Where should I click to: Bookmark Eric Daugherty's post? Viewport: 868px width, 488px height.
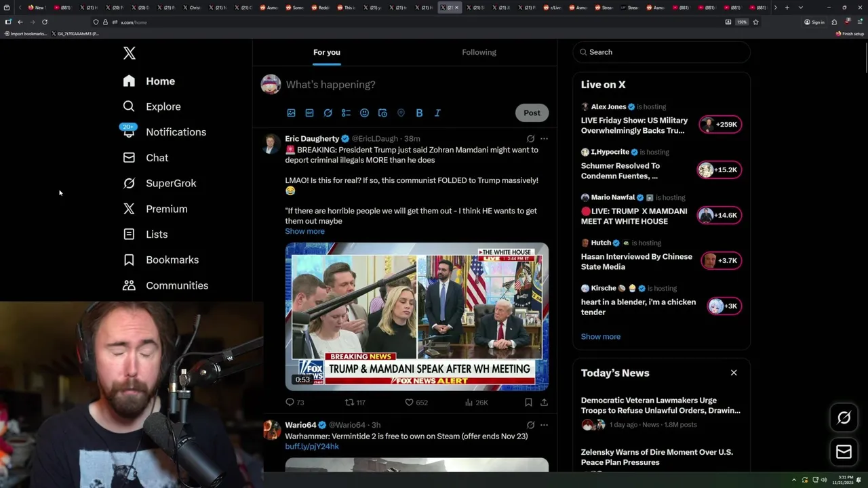pos(528,403)
